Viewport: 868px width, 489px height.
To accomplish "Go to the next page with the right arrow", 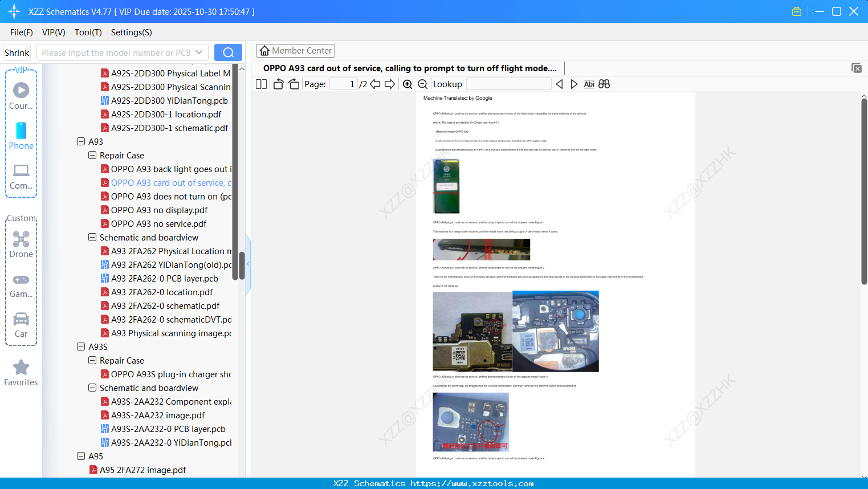I will coord(390,84).
